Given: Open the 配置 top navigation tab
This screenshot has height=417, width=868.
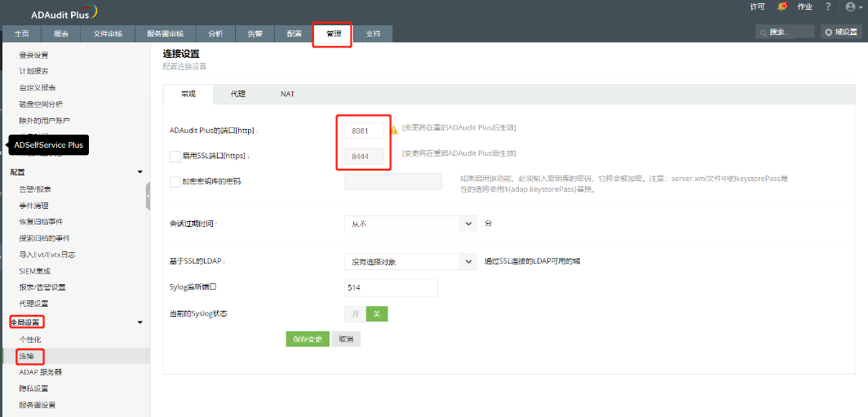Looking at the screenshot, I should [294, 33].
